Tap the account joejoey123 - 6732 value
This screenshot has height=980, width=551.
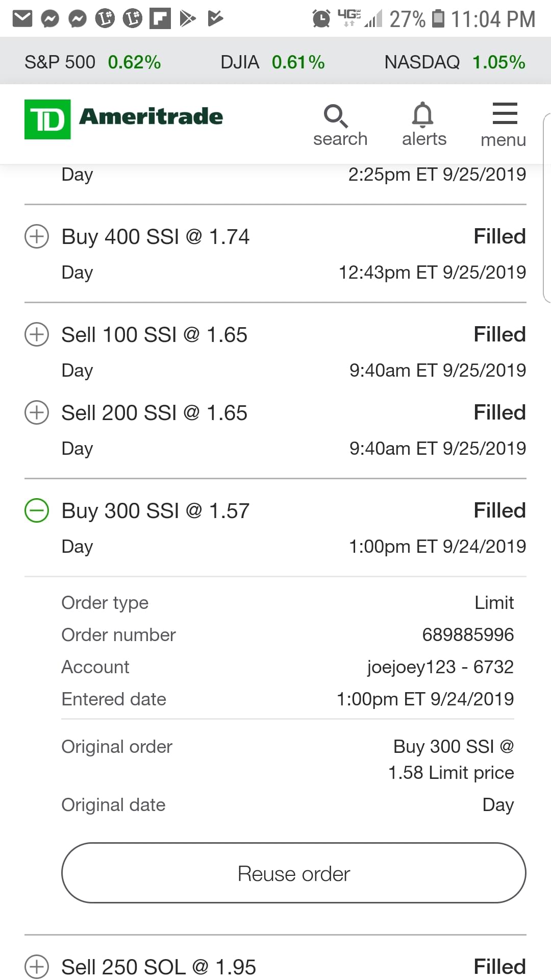pos(440,667)
